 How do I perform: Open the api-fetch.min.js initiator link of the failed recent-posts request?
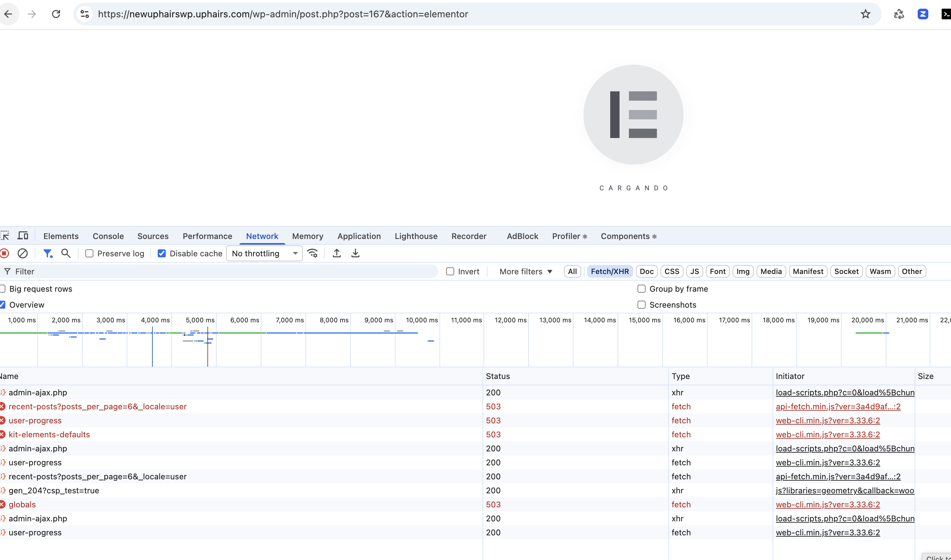point(838,406)
